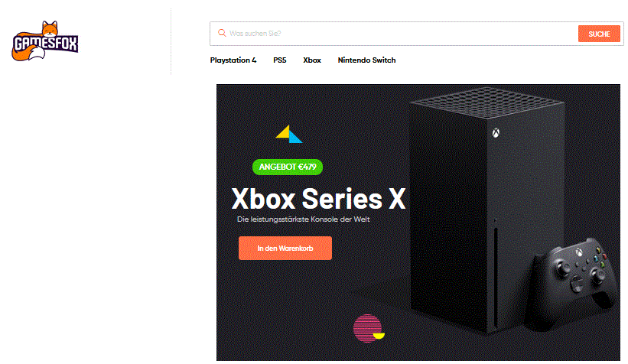Viewport: 628px width, 364px height.
Task: Click 'Die leistungsstärkste Konsole der Welt' subtitle
Action: coord(303,219)
